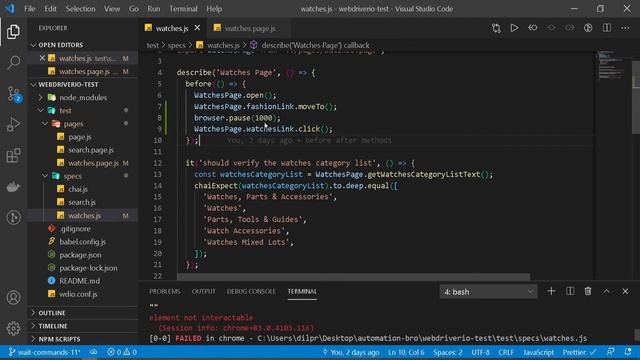
Task: Click Spaces: 2 indentation setting
Action: tap(448, 352)
